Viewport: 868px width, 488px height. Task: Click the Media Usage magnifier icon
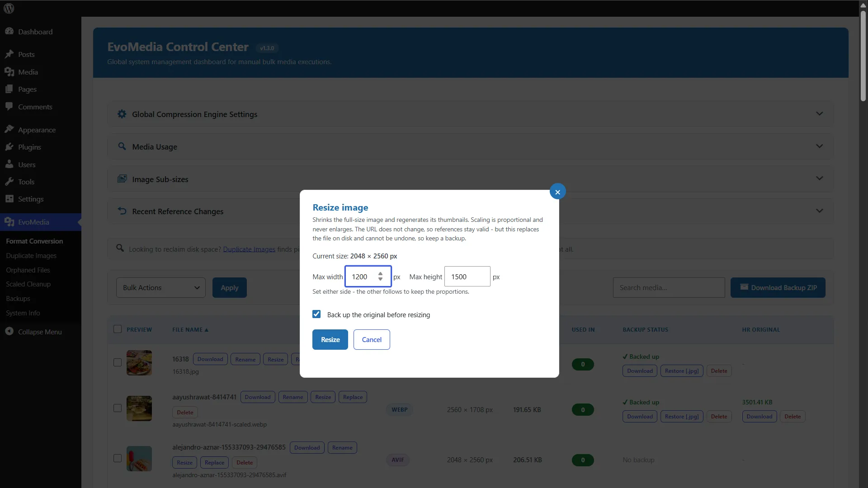122,146
